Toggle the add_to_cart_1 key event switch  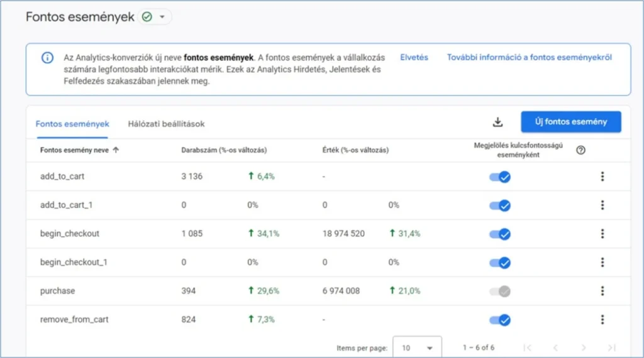(x=500, y=205)
